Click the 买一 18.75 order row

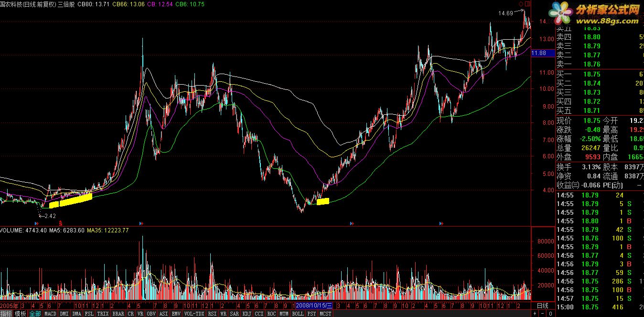600,74
